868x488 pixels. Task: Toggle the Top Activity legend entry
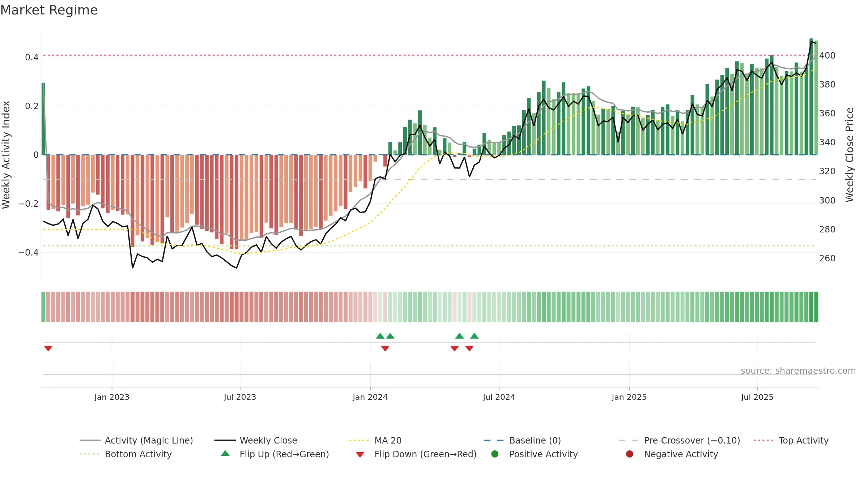point(791,440)
